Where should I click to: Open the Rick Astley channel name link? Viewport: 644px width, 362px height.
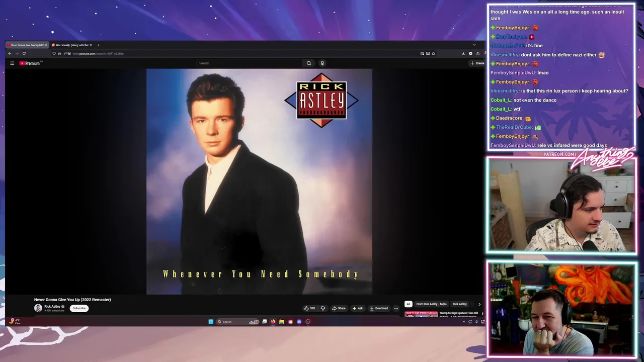52,306
